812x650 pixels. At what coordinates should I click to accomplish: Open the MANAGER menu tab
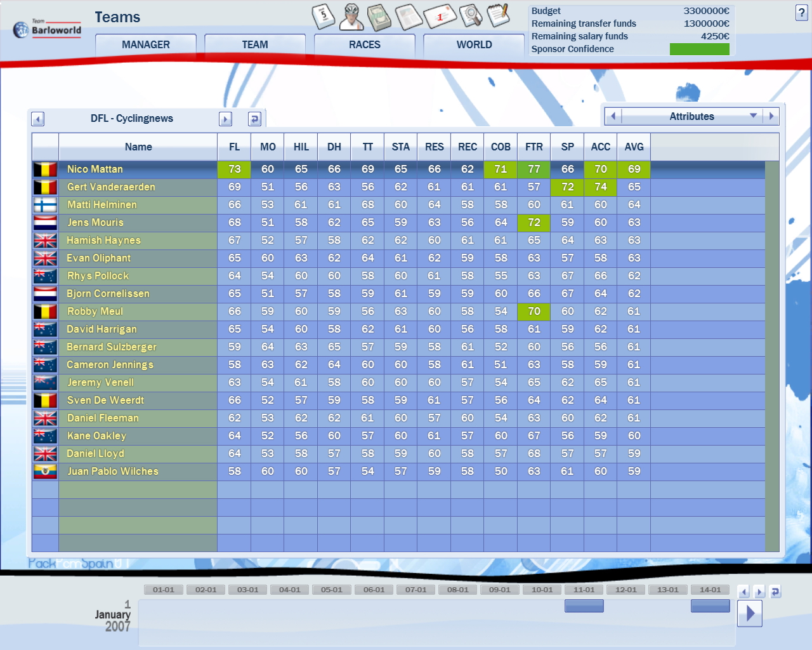(x=145, y=45)
